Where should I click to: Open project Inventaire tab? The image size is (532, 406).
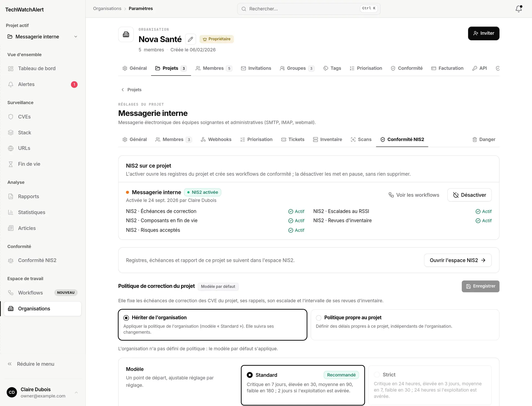(328, 139)
